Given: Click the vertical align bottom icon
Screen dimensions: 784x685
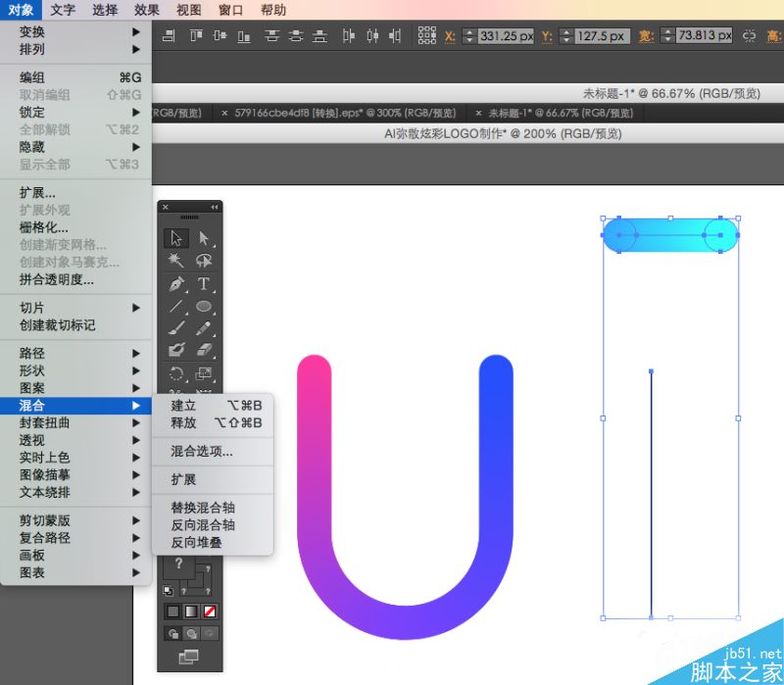Looking at the screenshot, I should click(x=244, y=35).
